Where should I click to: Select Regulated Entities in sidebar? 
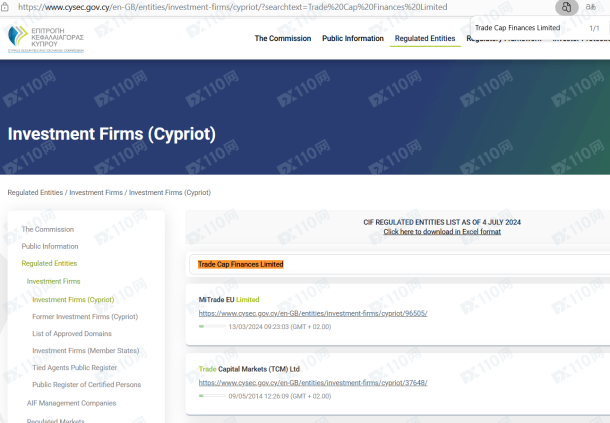click(x=49, y=263)
